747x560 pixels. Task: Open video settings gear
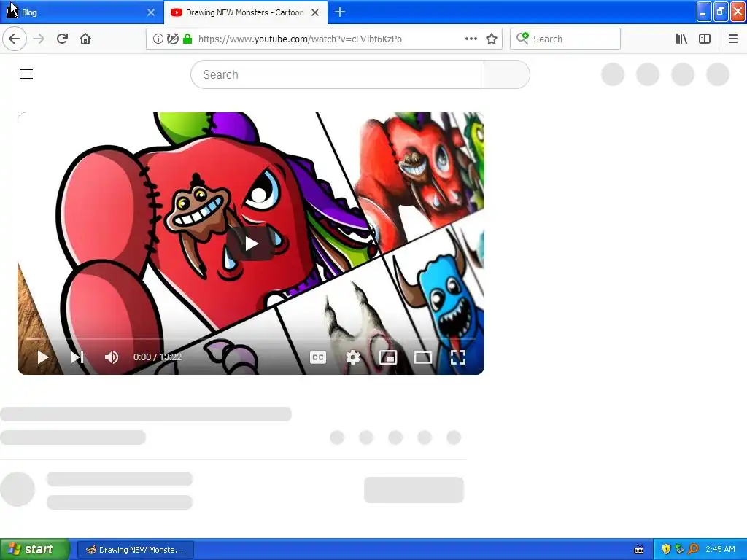[x=353, y=357]
